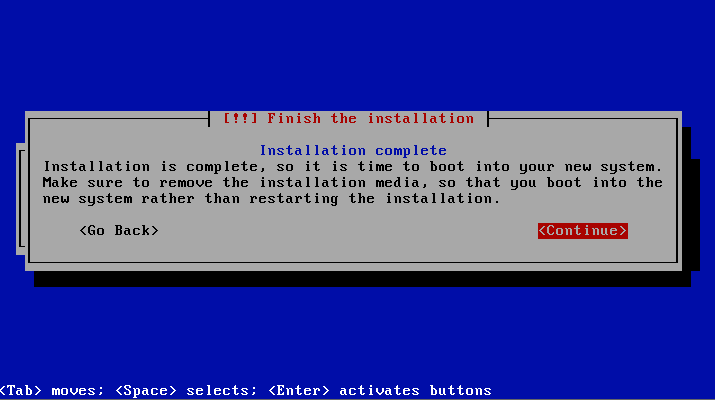Select the Go Back button

coord(119,231)
